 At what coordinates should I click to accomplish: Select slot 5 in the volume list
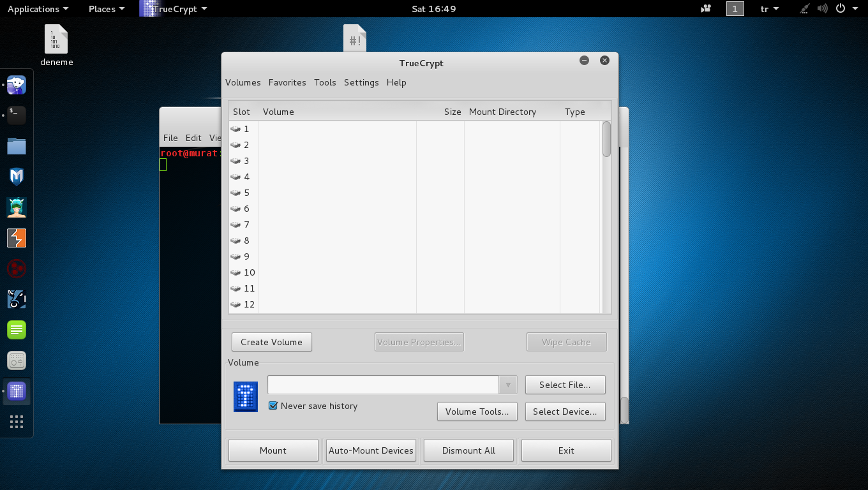tap(246, 193)
